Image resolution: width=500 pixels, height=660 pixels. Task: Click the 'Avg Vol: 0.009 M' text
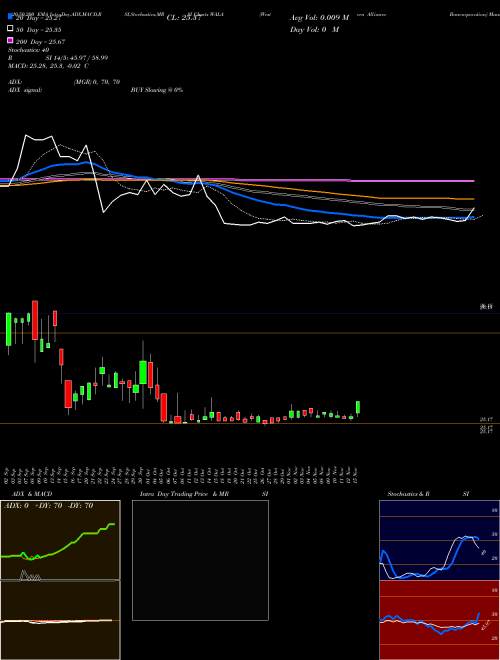pos(319,18)
